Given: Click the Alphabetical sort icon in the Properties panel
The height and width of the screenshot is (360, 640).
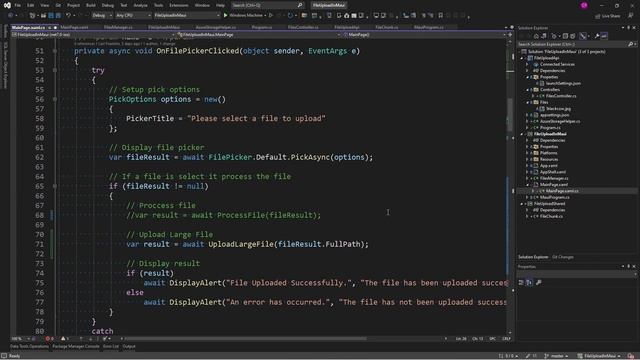Looking at the screenshot, I should pos(529,282).
